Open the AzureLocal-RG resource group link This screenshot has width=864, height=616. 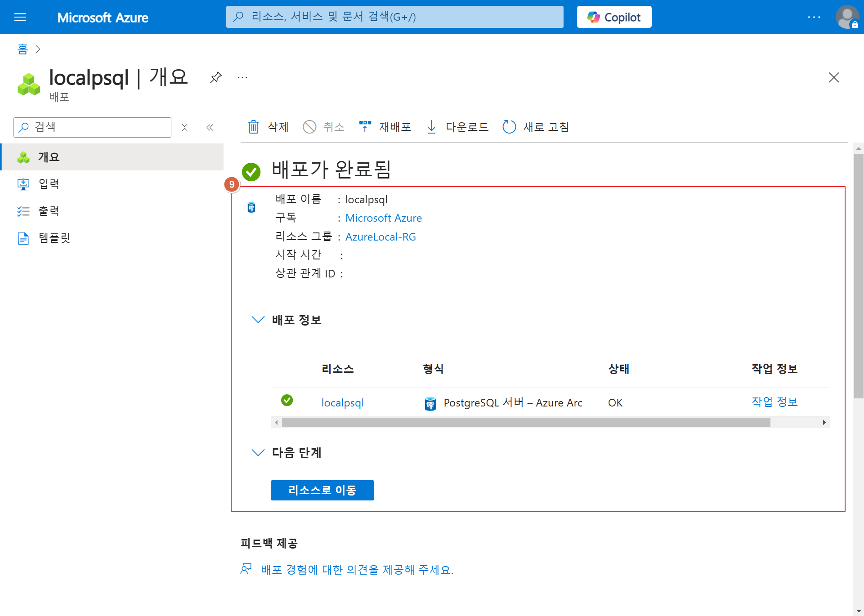381,237
